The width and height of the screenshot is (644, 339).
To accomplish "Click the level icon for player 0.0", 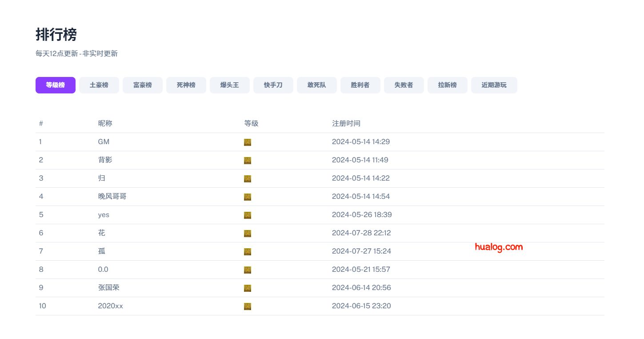I will click(x=248, y=270).
